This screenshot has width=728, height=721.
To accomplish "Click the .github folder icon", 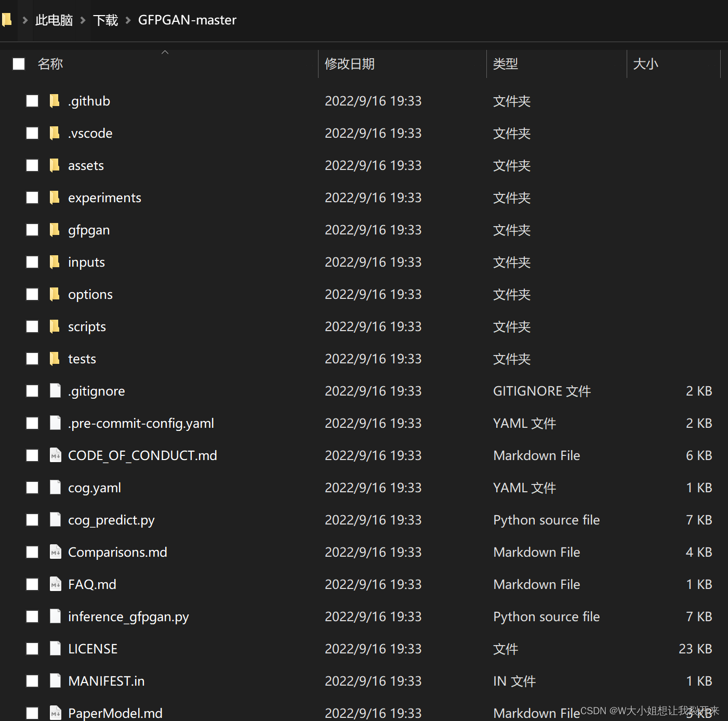I will coord(55,101).
